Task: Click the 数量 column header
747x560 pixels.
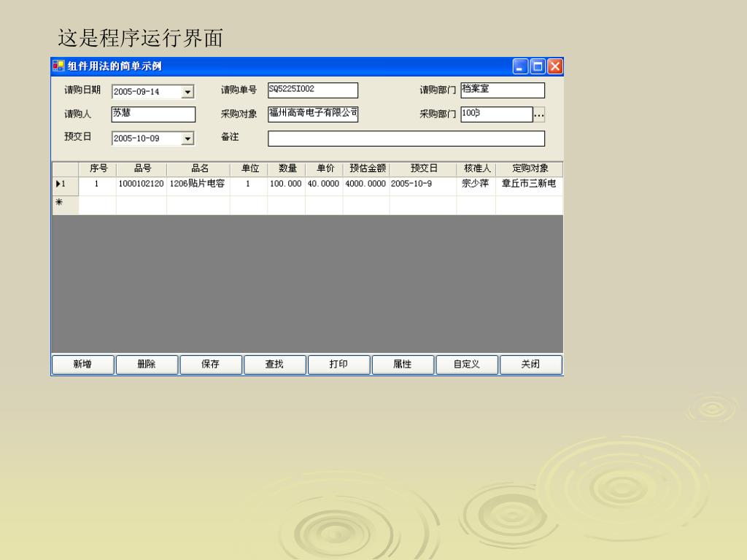Action: click(x=286, y=168)
